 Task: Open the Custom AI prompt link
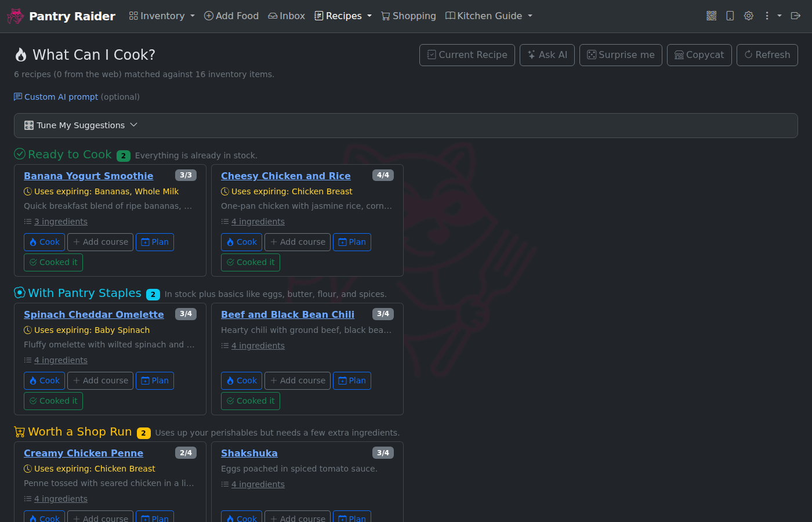[56, 97]
